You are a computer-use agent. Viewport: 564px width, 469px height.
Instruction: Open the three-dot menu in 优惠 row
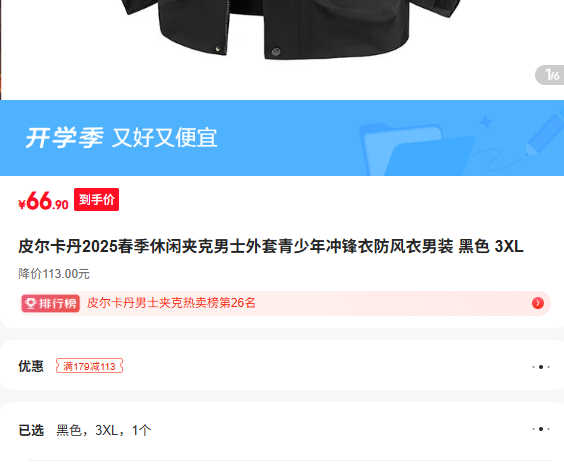click(x=541, y=367)
